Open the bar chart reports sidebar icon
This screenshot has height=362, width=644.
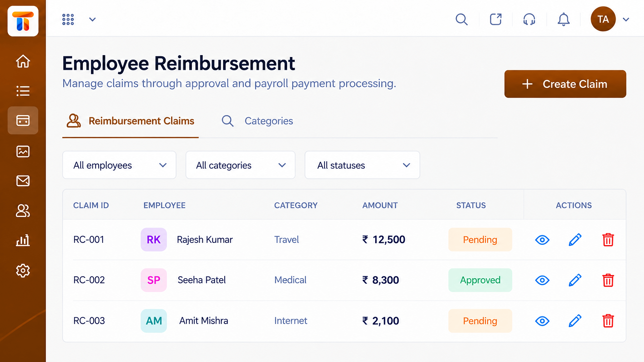[23, 241]
